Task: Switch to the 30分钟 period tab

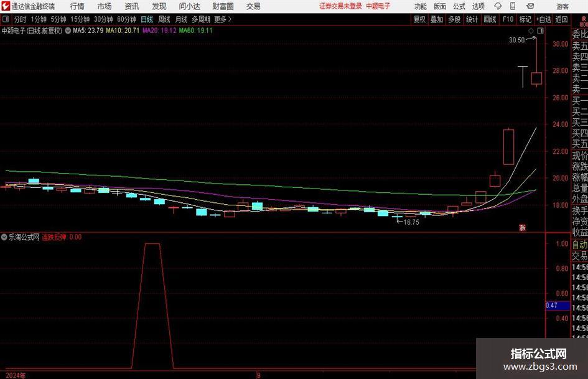Action: [x=103, y=19]
